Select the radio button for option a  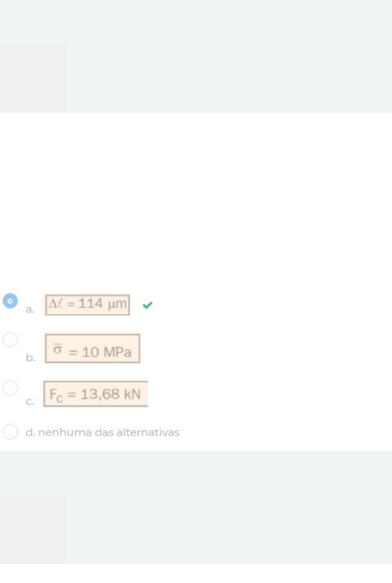pos(10,301)
